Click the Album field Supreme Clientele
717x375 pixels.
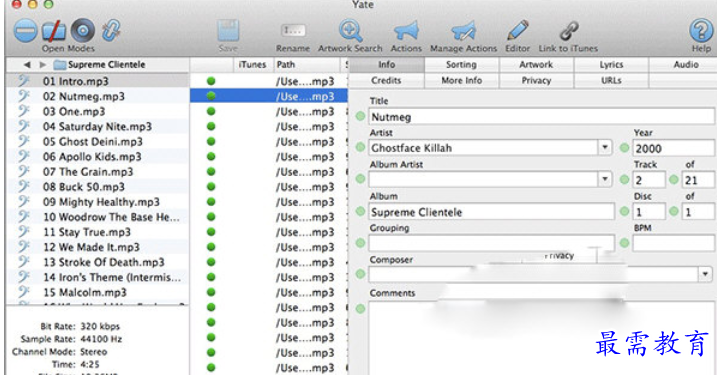click(492, 212)
